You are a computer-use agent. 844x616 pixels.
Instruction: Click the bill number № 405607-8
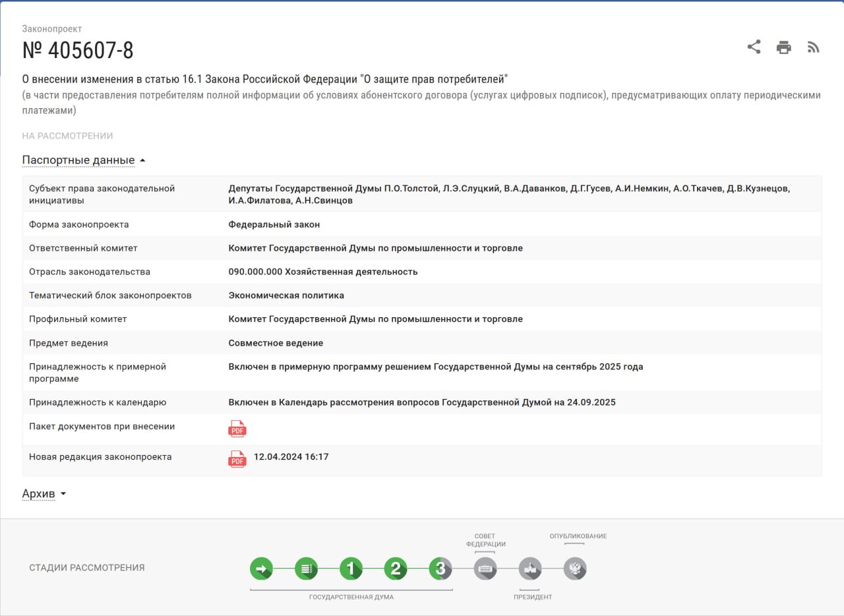78,49
